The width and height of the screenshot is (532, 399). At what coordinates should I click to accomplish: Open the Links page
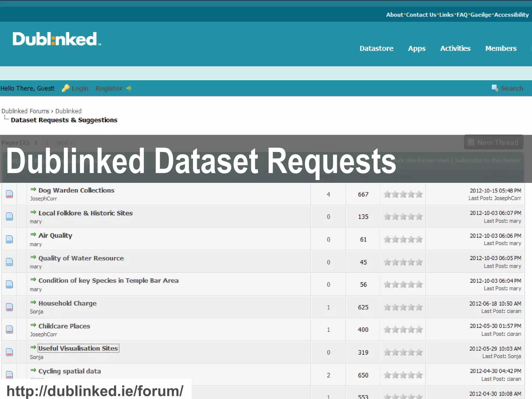[x=446, y=15]
